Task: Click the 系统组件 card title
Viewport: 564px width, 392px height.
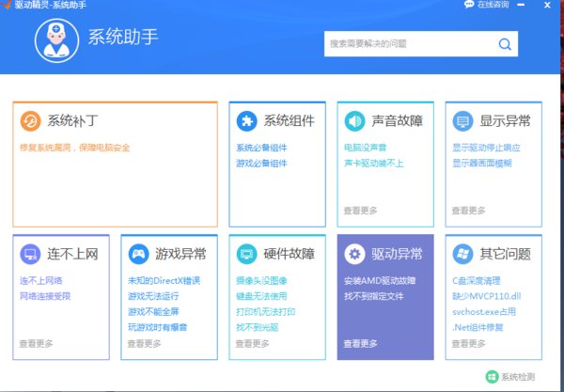Action: click(290, 121)
